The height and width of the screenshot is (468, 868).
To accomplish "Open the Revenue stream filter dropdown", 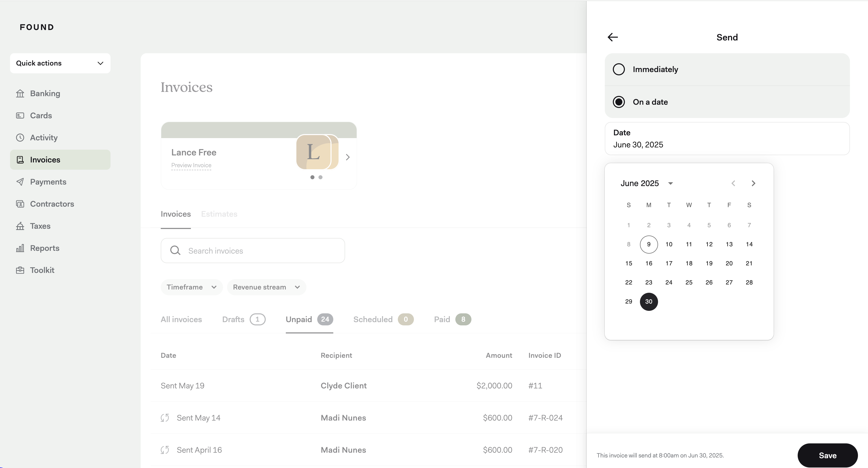I will click(x=266, y=287).
